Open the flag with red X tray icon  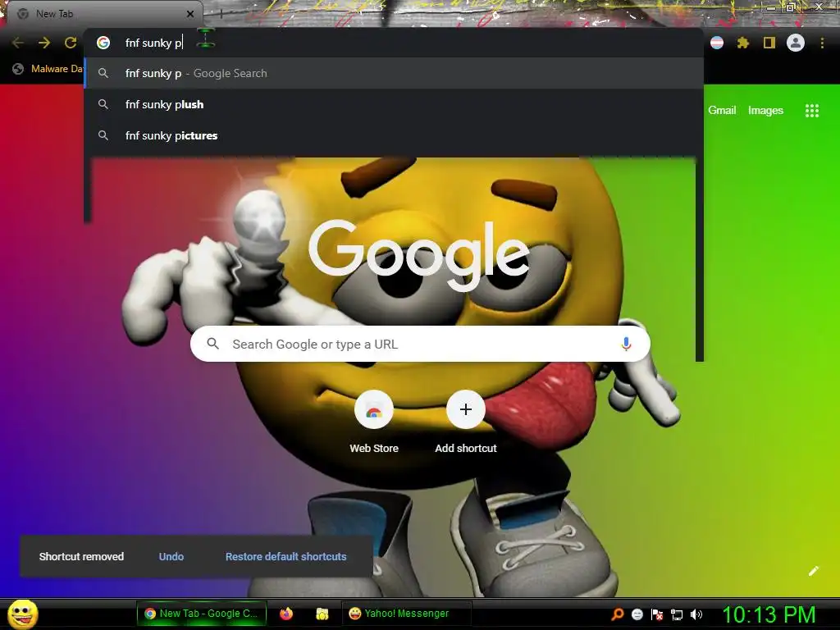pyautogui.click(x=657, y=614)
